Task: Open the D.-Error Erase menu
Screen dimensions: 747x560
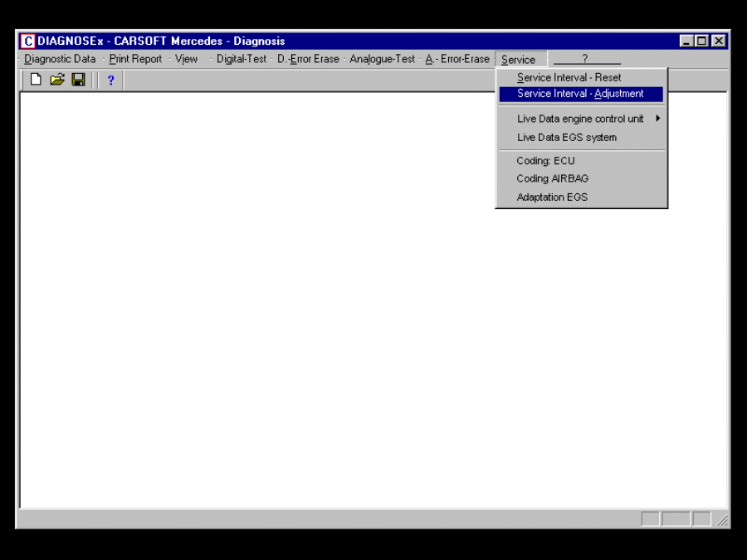Action: pyautogui.click(x=308, y=59)
